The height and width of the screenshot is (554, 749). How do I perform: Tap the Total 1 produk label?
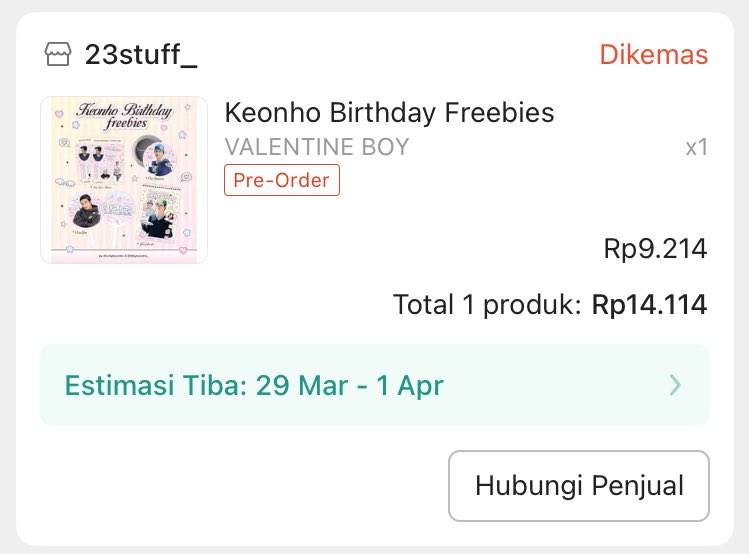pyautogui.click(x=487, y=305)
